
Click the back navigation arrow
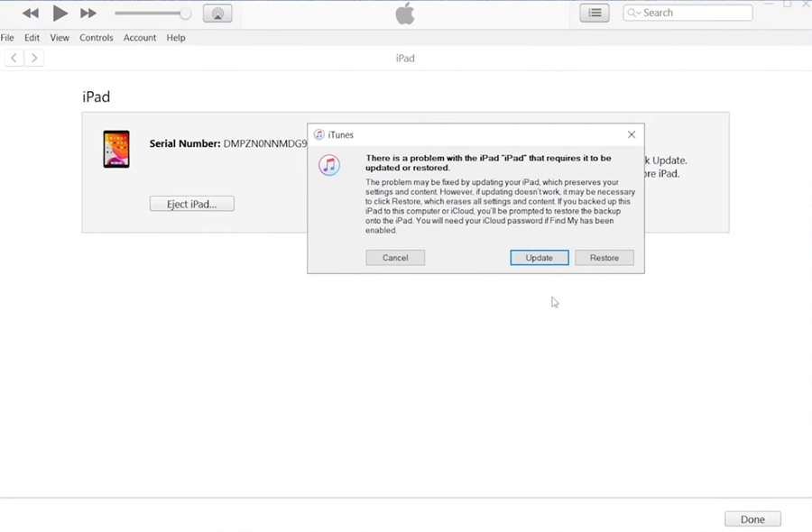coord(13,57)
